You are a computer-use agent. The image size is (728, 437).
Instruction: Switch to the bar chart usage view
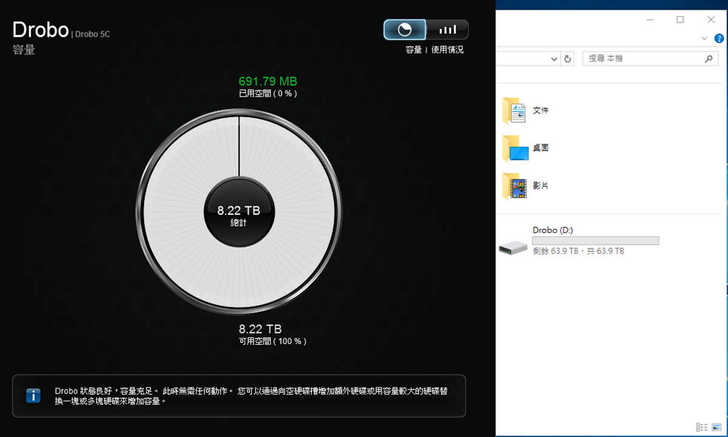(448, 30)
